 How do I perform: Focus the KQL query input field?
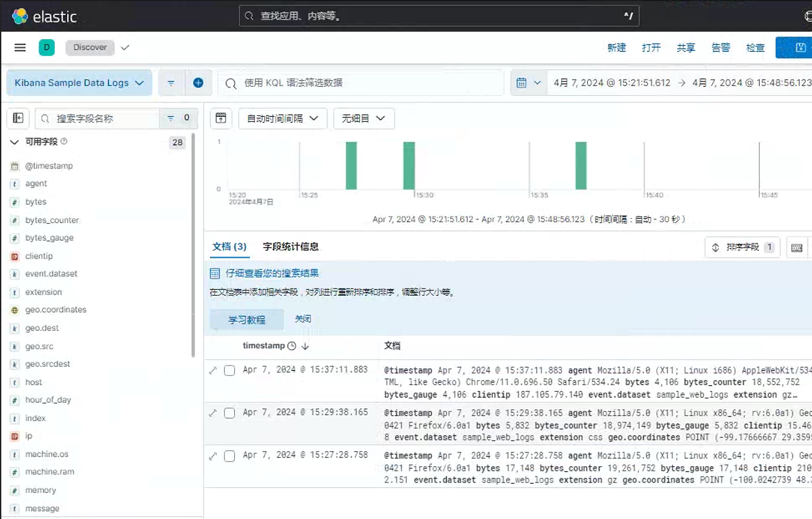click(x=361, y=83)
